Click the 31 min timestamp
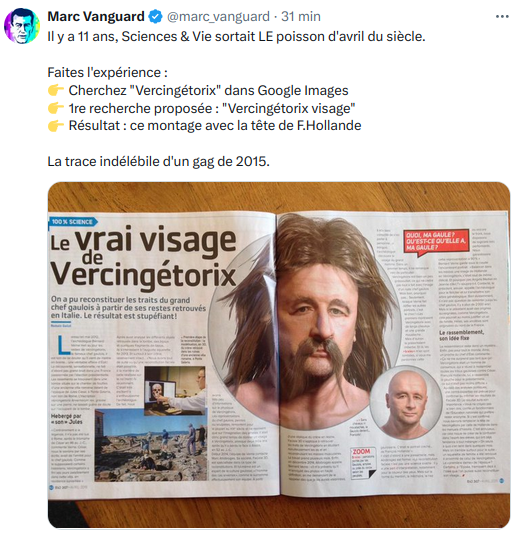Image resolution: width=518 pixels, height=538 pixels. point(301,16)
